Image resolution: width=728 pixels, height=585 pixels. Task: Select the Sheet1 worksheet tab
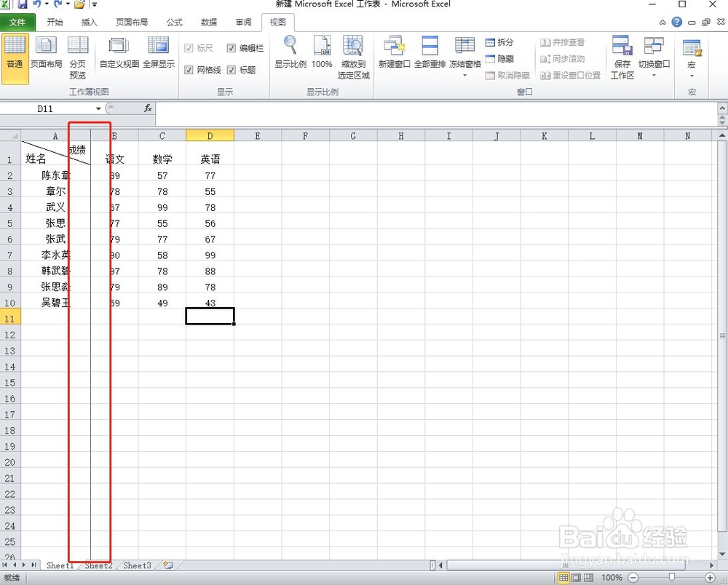(60, 565)
